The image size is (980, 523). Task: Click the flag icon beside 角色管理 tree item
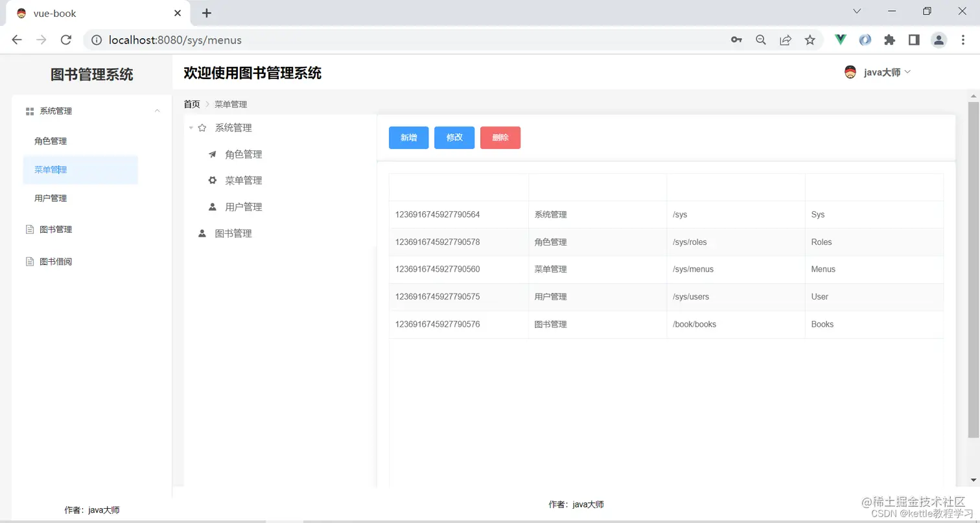click(x=211, y=154)
